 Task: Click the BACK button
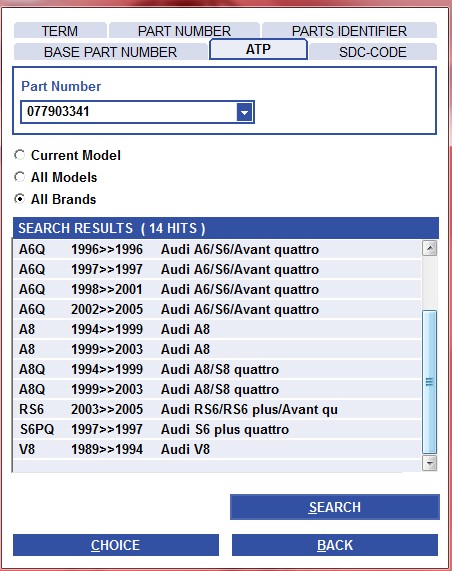point(335,545)
